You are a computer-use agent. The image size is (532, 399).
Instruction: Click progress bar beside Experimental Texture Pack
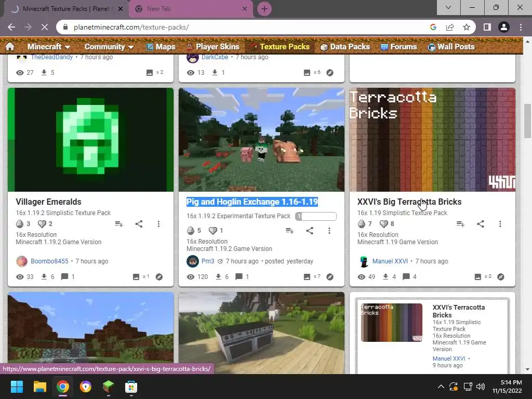[x=316, y=216]
